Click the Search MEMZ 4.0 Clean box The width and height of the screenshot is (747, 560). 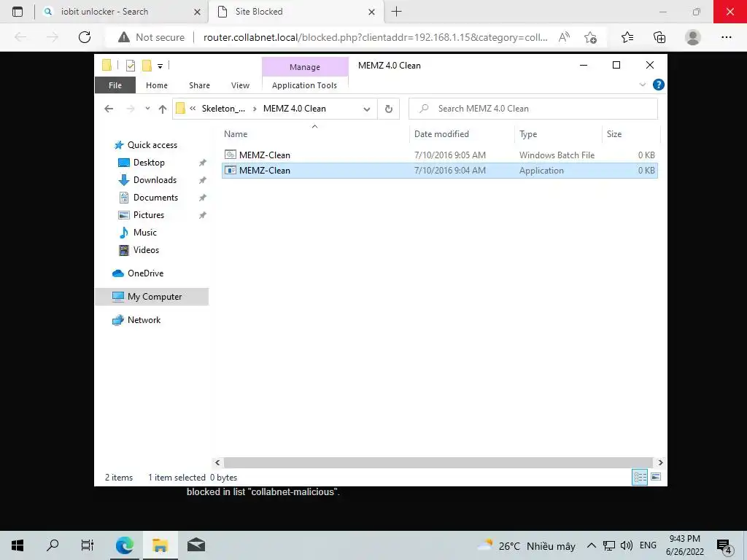[x=533, y=109]
